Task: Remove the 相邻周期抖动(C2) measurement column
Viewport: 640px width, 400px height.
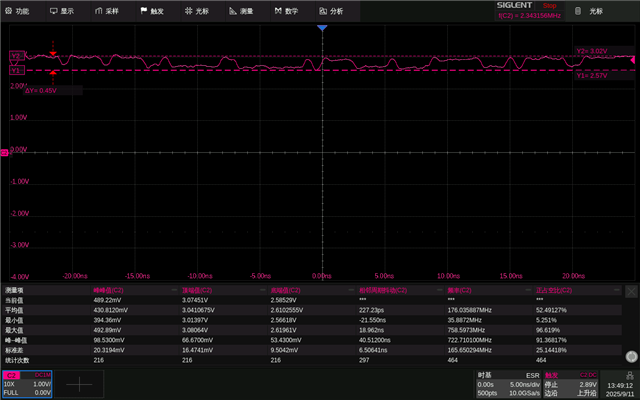Action: pos(440,290)
